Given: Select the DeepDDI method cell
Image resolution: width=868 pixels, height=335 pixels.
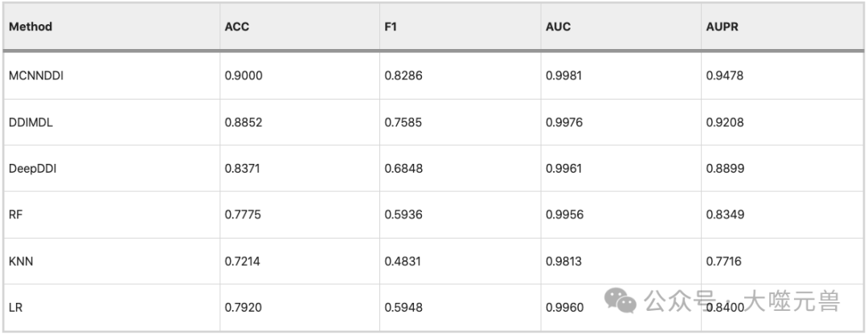Looking at the screenshot, I should 33,169.
